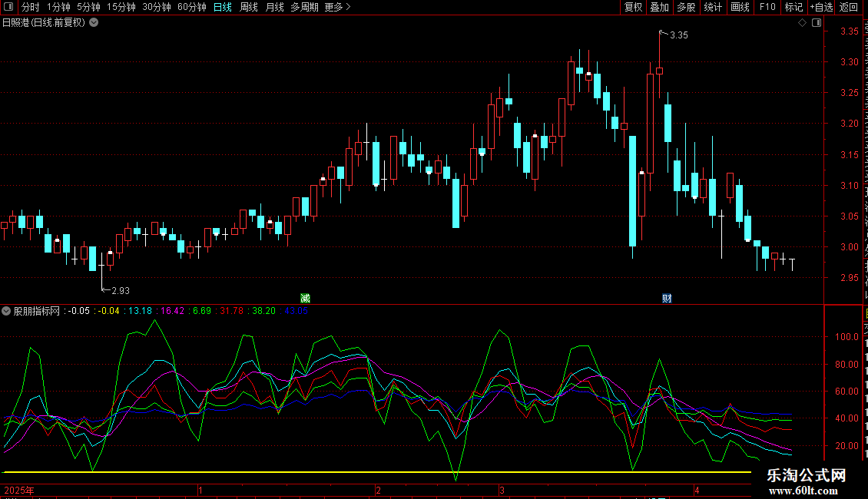
Task: Open F10 company information
Action: pos(767,7)
